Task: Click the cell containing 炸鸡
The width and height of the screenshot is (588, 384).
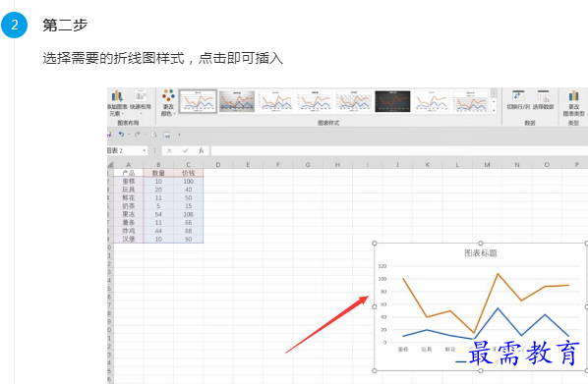Action: [x=128, y=231]
